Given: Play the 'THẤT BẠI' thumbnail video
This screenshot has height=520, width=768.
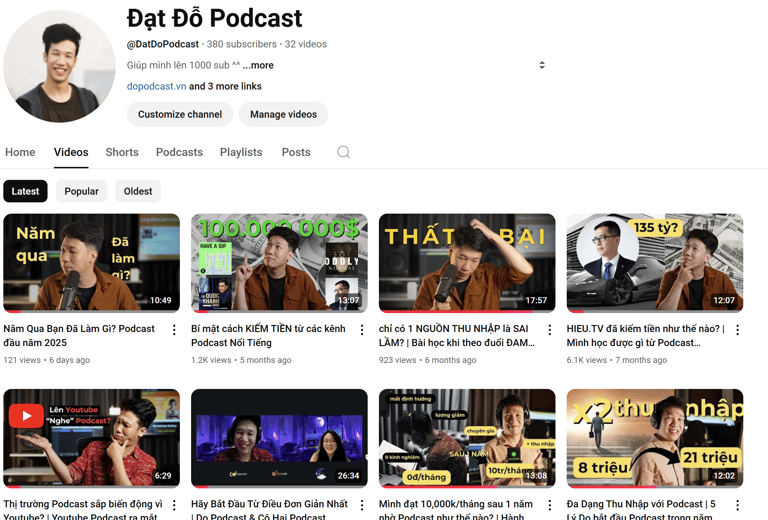Looking at the screenshot, I should pyautogui.click(x=467, y=262).
